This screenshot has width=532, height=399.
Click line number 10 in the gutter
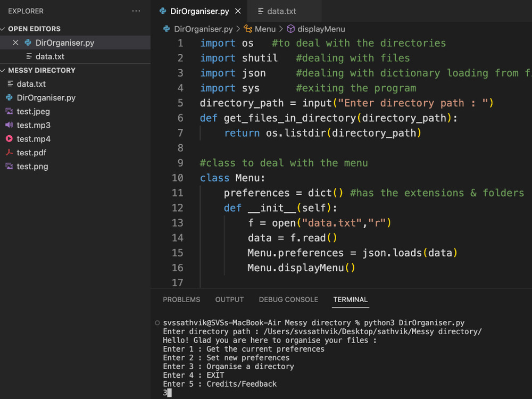pos(178,178)
